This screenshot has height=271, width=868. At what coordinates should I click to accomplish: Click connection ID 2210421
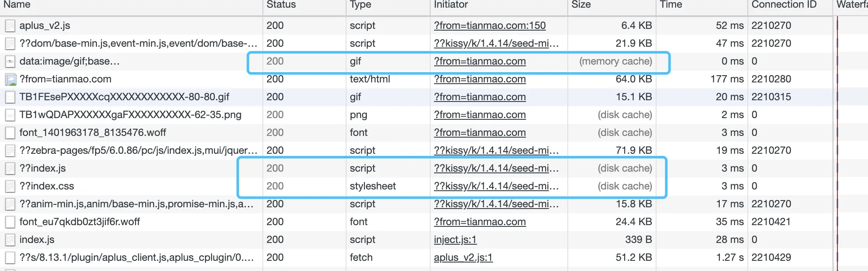[771, 222]
